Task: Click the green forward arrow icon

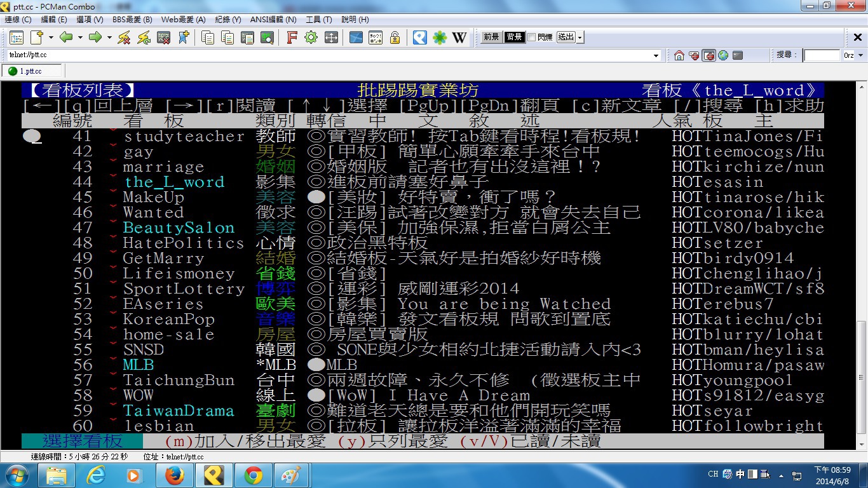Action: (95, 37)
